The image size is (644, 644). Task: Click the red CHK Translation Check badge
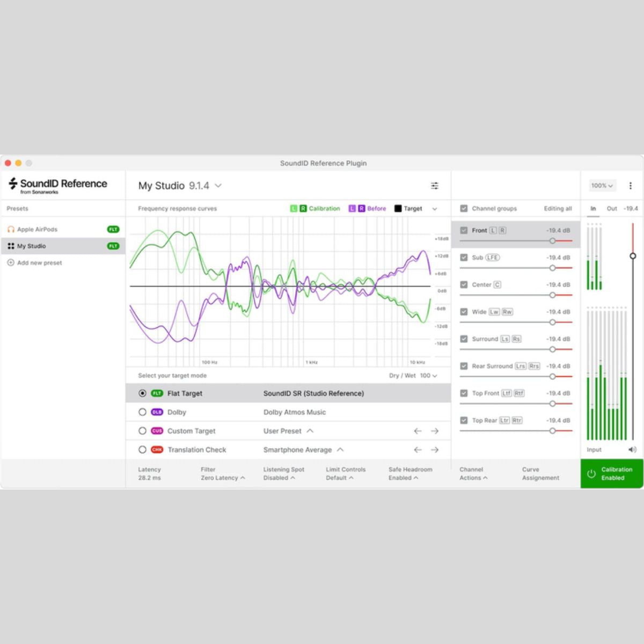coord(157,450)
